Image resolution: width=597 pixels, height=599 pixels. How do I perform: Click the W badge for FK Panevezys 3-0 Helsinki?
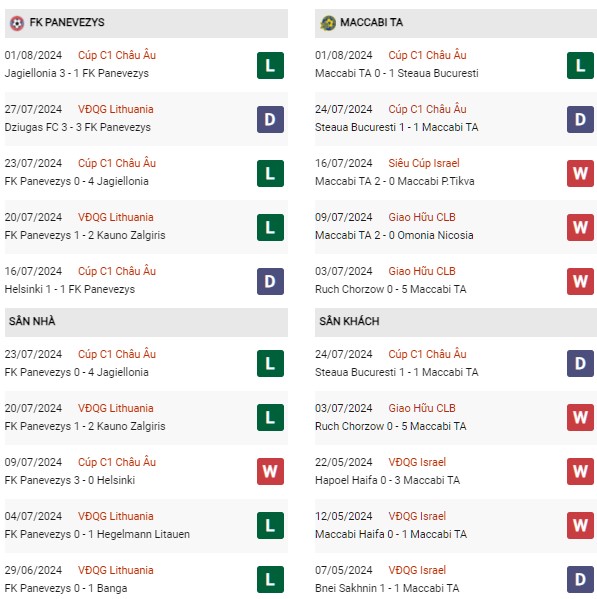click(270, 471)
